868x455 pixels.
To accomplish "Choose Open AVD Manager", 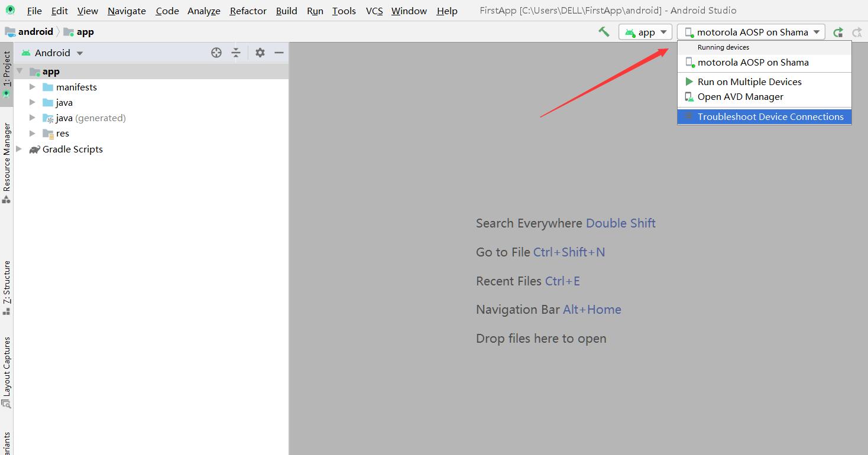I will click(764, 96).
